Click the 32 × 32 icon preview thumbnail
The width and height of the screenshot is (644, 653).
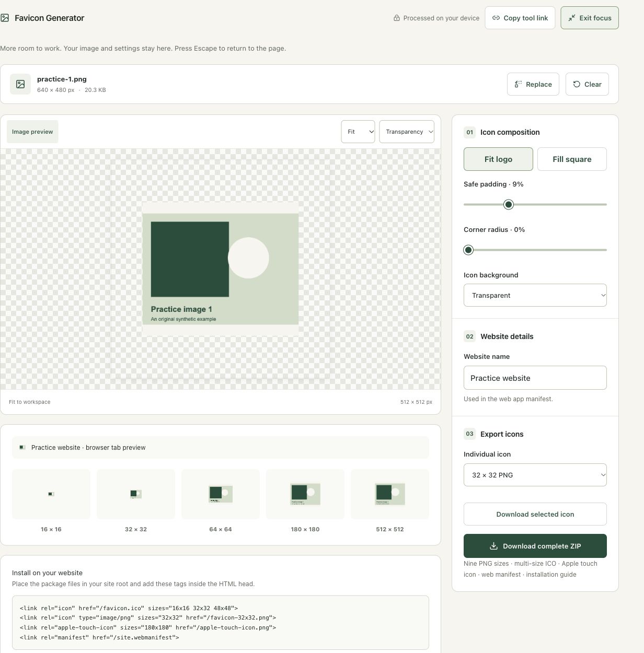(x=136, y=494)
